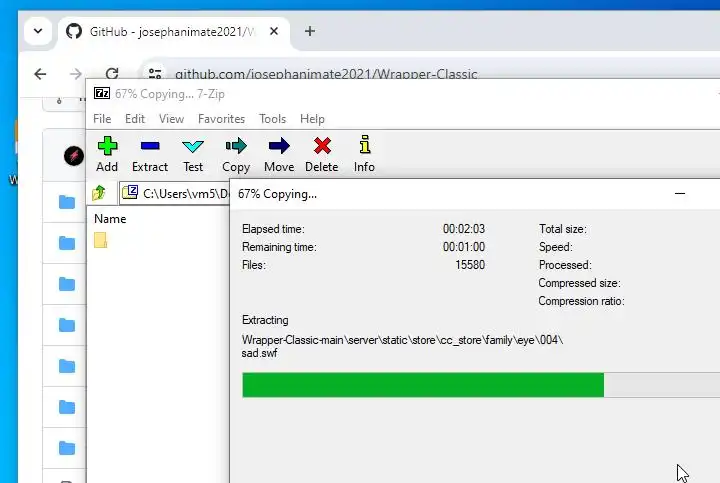Close the GitHub browser tab
This screenshot has width=720, height=483.
coord(274,31)
